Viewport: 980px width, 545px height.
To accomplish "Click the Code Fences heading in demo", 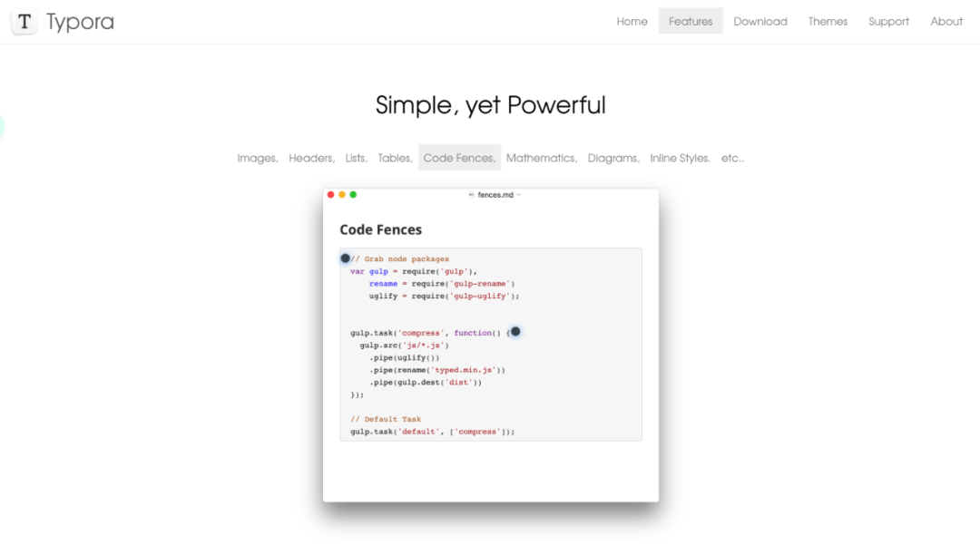I will [380, 229].
